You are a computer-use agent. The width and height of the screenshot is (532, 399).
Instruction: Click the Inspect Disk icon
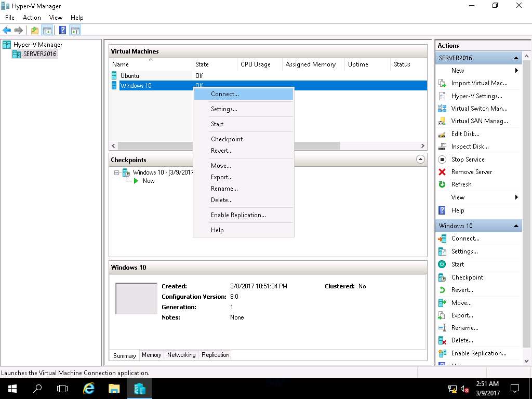(x=442, y=147)
